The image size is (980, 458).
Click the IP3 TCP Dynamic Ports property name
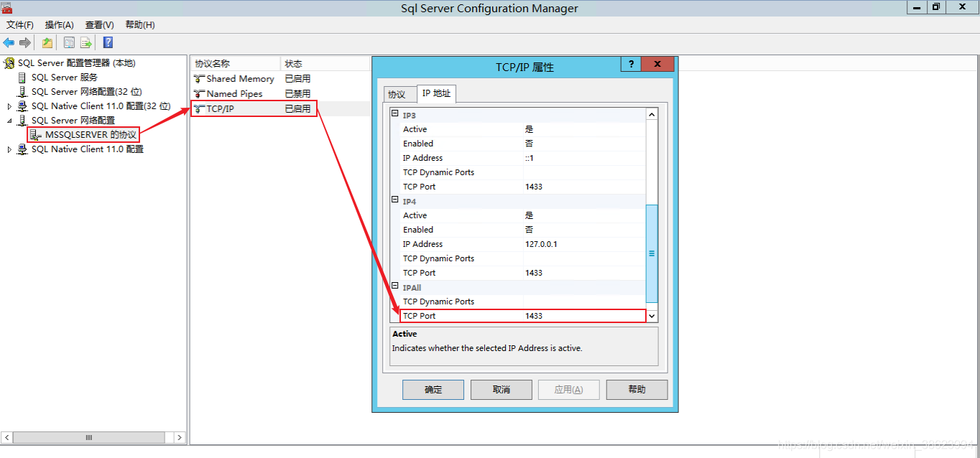(x=438, y=172)
